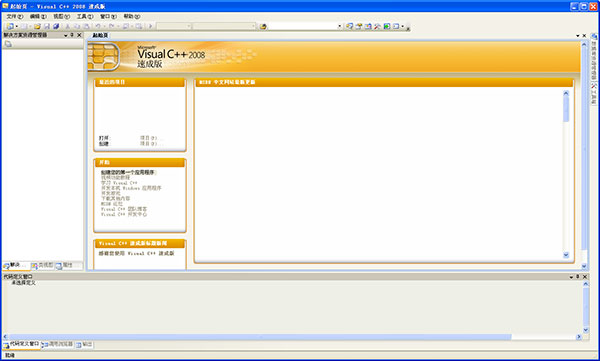
Task: Click the 学习 Visual C++ link
Action: click(x=119, y=183)
